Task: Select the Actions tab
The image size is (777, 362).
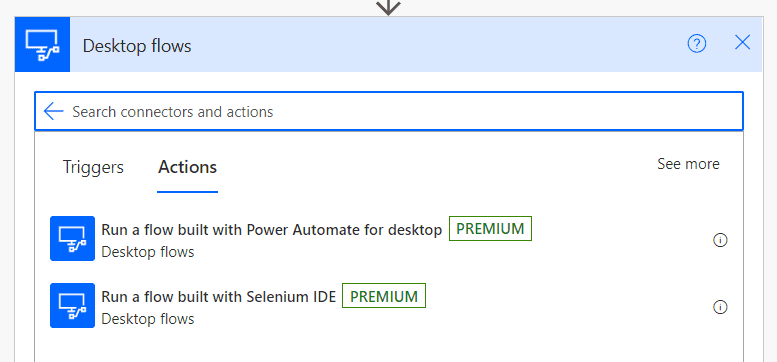Action: [187, 167]
